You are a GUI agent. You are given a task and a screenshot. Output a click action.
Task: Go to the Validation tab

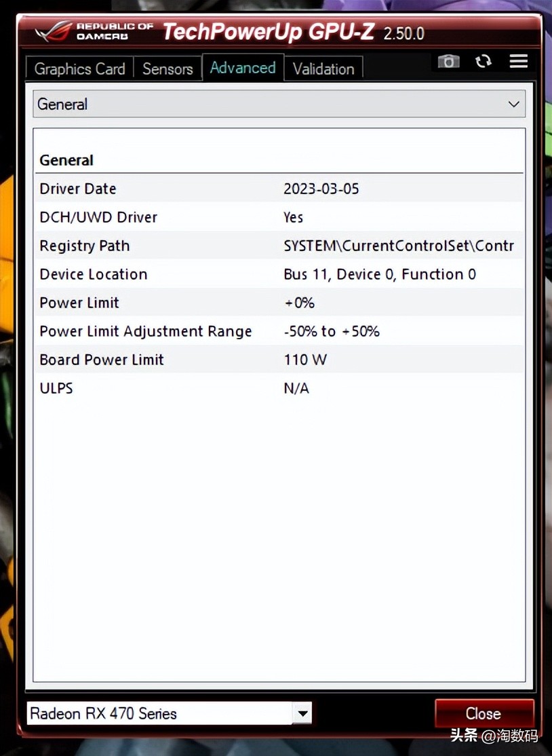tap(323, 69)
